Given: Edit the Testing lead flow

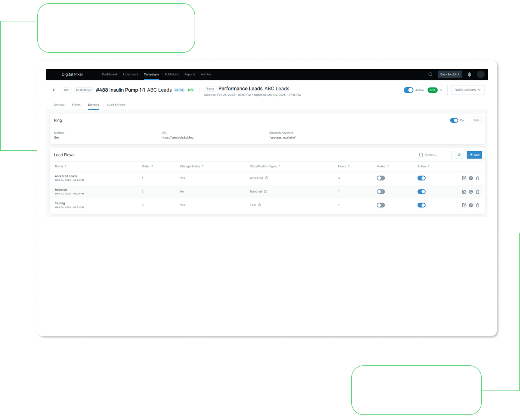Looking at the screenshot, I should (464, 205).
